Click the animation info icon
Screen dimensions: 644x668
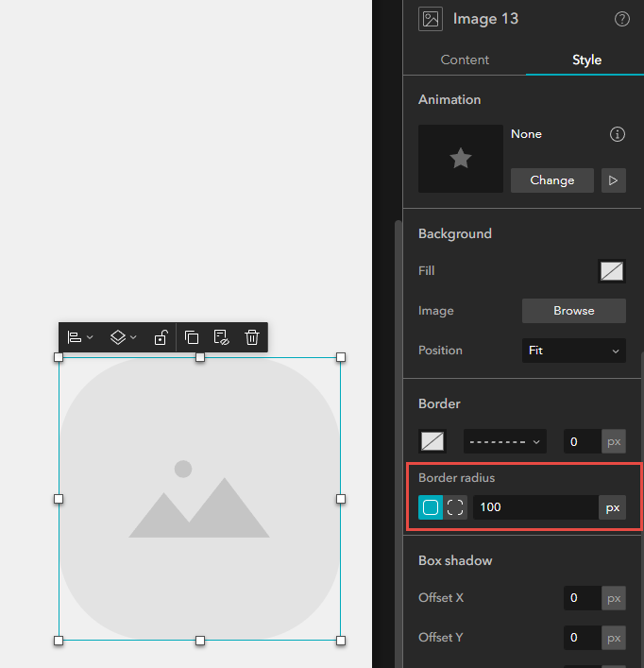[x=618, y=134]
